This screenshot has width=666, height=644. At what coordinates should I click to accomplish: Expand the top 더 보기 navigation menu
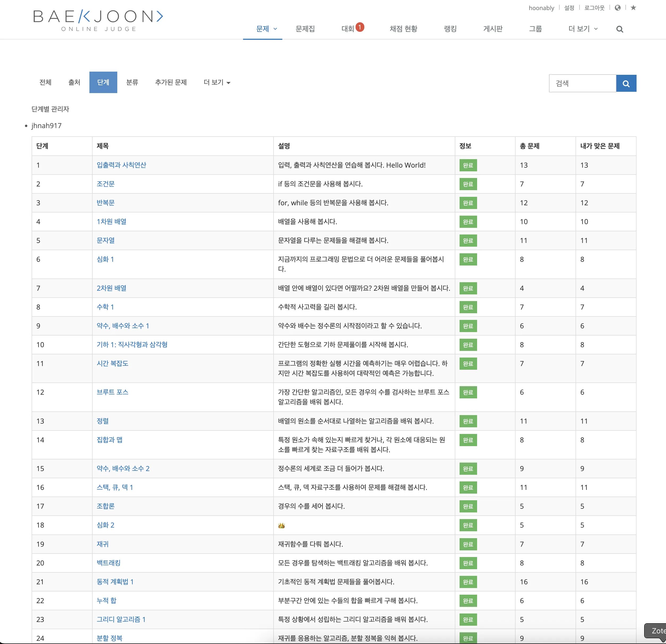583,29
